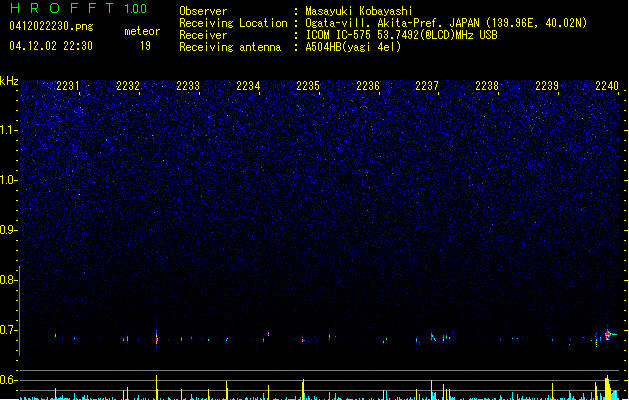Select the filename 0412022230.png
The image size is (629, 400).
coord(51,27)
